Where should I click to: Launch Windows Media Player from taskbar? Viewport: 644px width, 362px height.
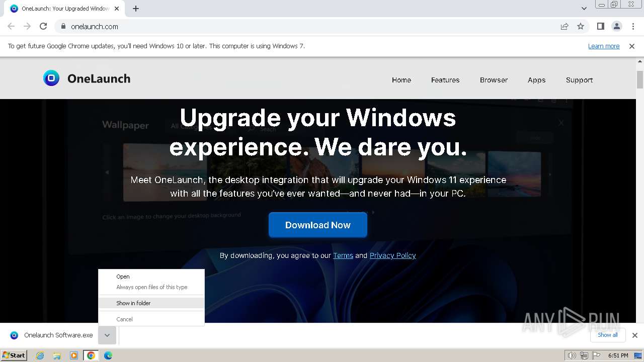[x=74, y=355]
